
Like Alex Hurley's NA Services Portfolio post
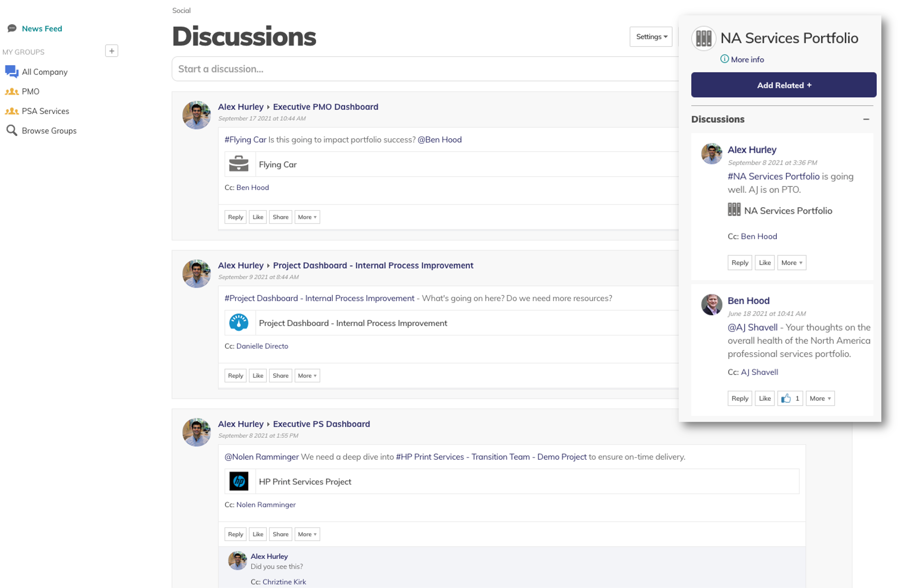click(765, 262)
